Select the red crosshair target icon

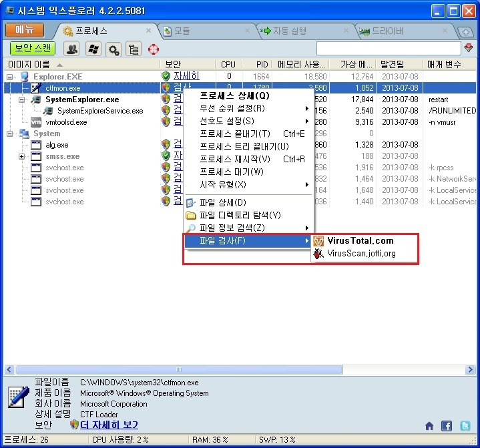coord(154,49)
